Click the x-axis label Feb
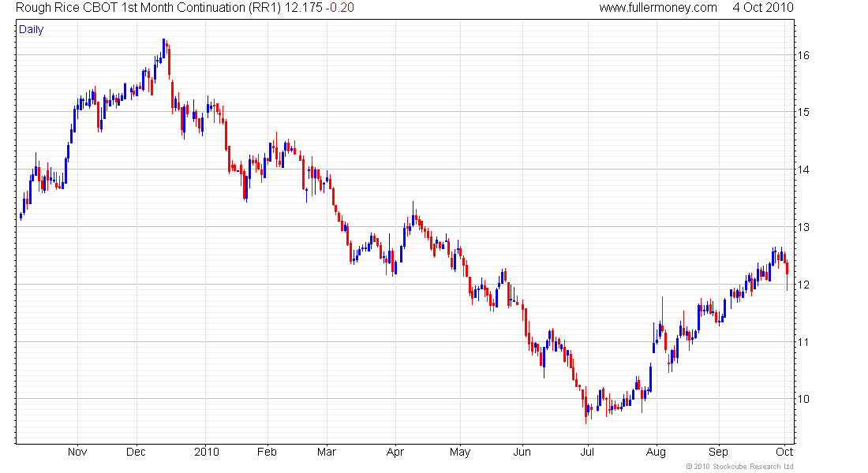 [267, 452]
